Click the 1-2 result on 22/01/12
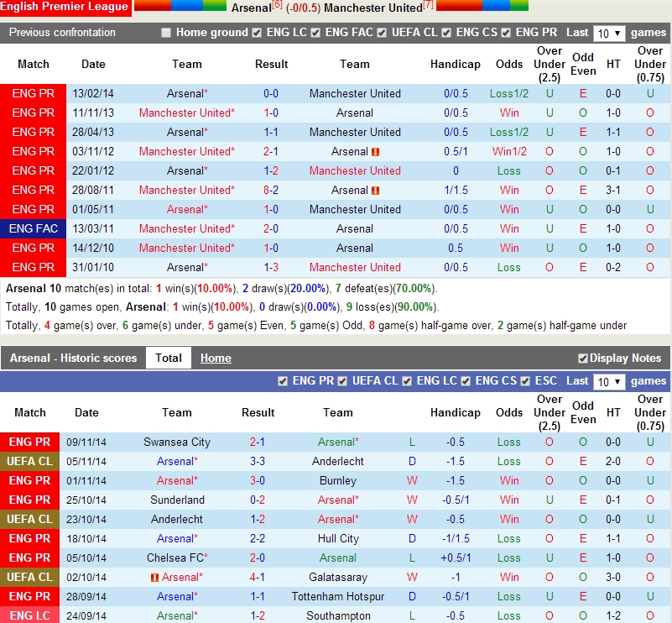Screen dimensions: 672x623 tap(271, 170)
